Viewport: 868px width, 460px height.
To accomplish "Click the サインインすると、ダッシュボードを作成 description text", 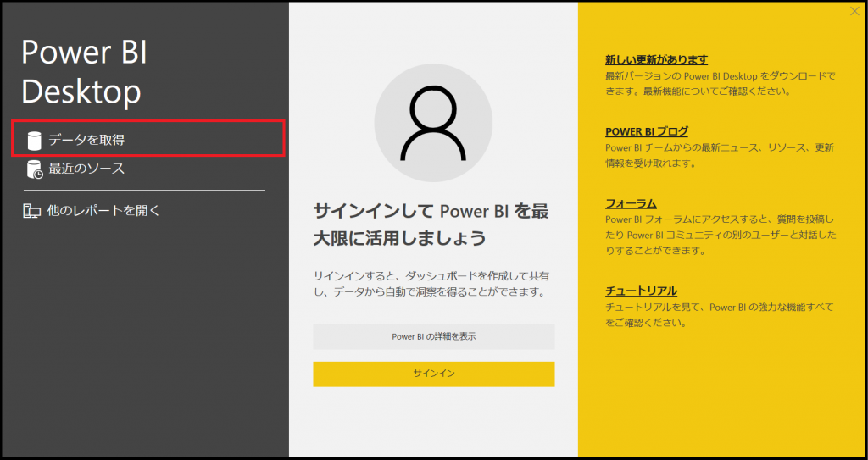I will coord(431,284).
